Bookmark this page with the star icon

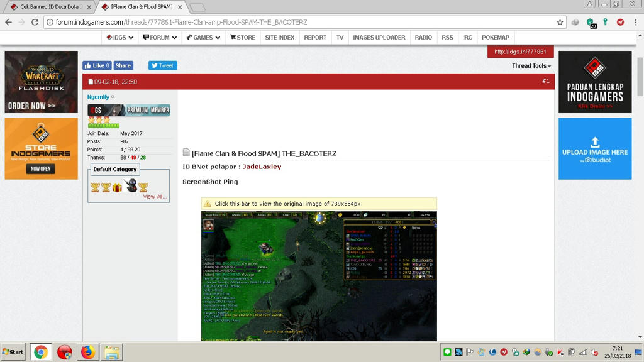pos(560,22)
